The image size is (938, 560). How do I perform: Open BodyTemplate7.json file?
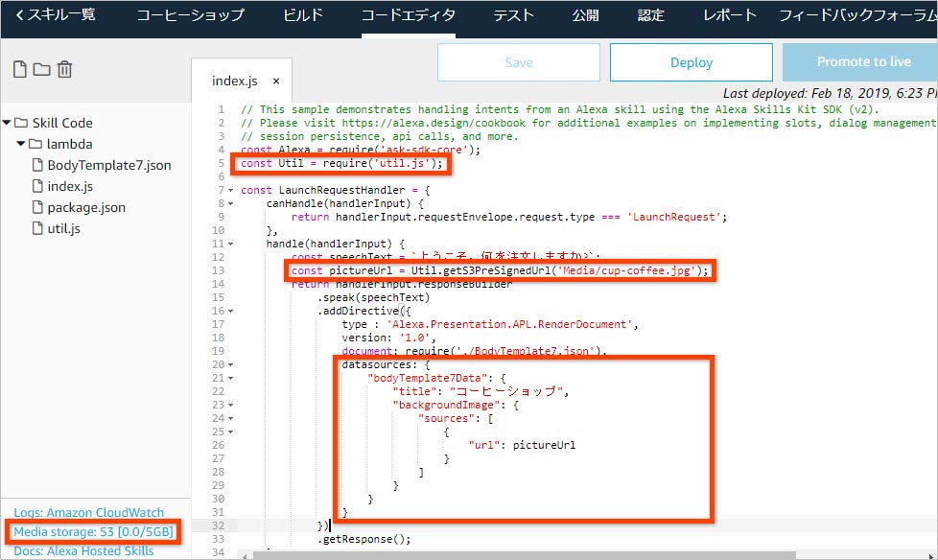109,165
